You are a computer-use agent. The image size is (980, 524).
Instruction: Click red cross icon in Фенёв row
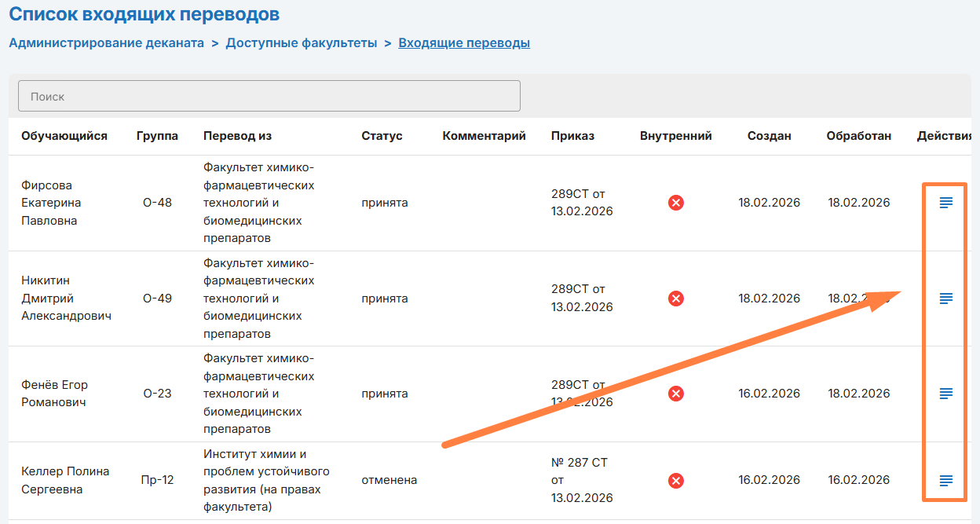click(x=675, y=394)
